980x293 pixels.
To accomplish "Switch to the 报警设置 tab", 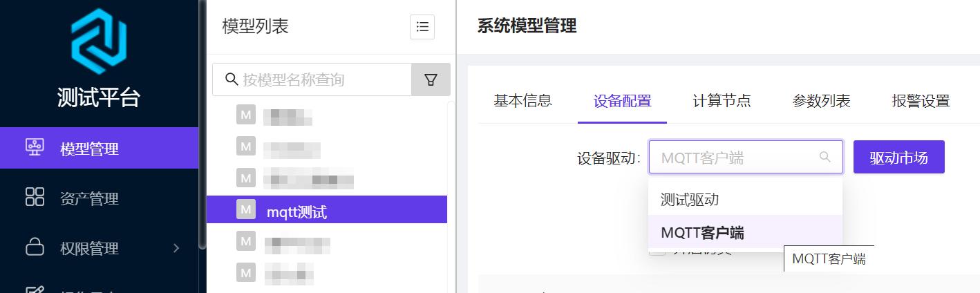I will coord(921,101).
